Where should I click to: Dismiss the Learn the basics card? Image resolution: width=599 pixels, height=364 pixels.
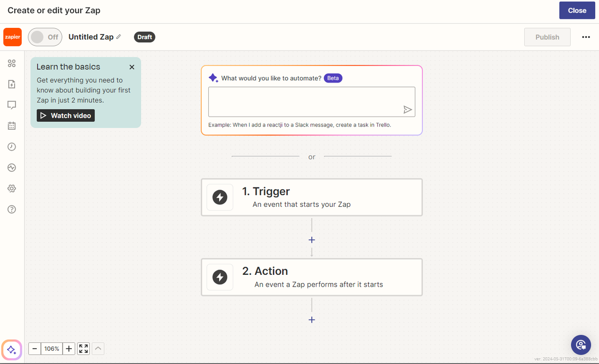pyautogui.click(x=132, y=67)
